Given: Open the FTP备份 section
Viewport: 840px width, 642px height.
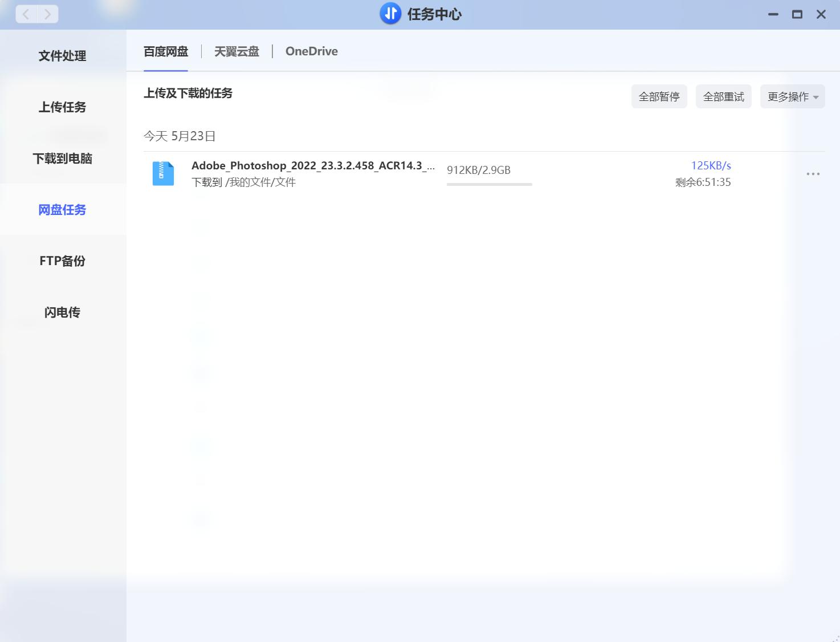Looking at the screenshot, I should click(62, 261).
